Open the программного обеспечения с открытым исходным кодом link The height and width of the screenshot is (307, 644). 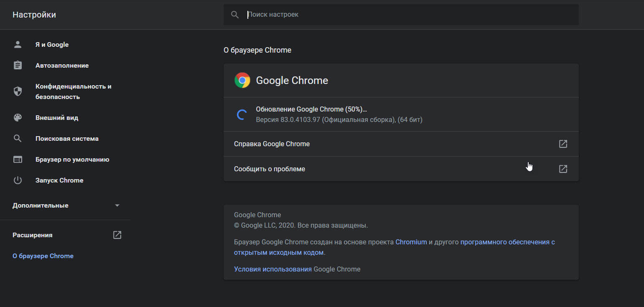tap(395, 247)
